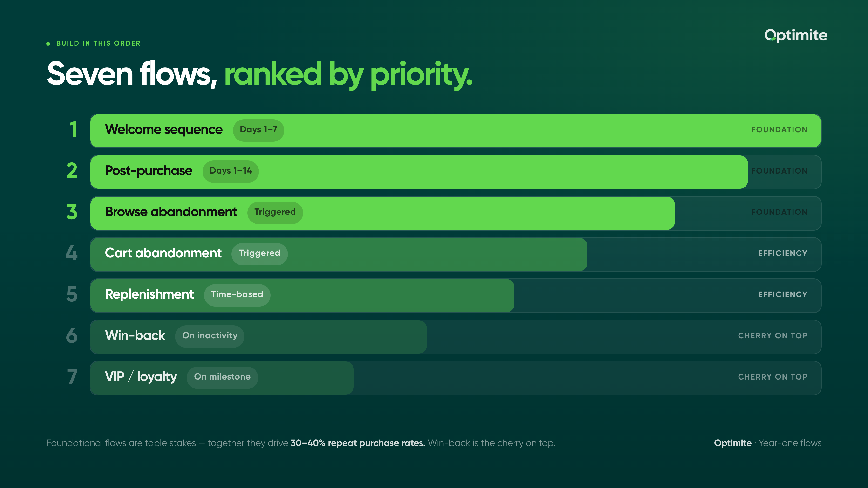Click the Replenishment flow title
868x488 pixels.
click(x=149, y=295)
